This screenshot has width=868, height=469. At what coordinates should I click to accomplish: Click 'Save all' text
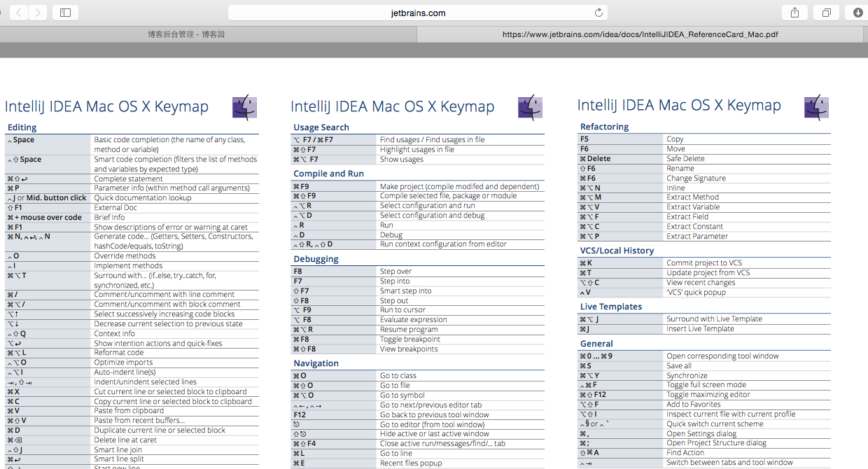click(679, 366)
